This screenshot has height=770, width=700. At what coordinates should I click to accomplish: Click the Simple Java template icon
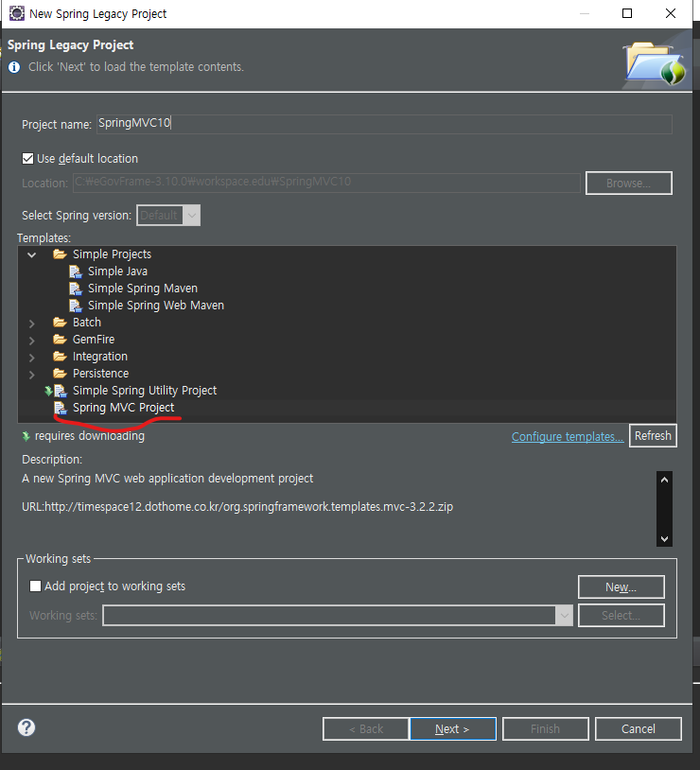coord(75,271)
